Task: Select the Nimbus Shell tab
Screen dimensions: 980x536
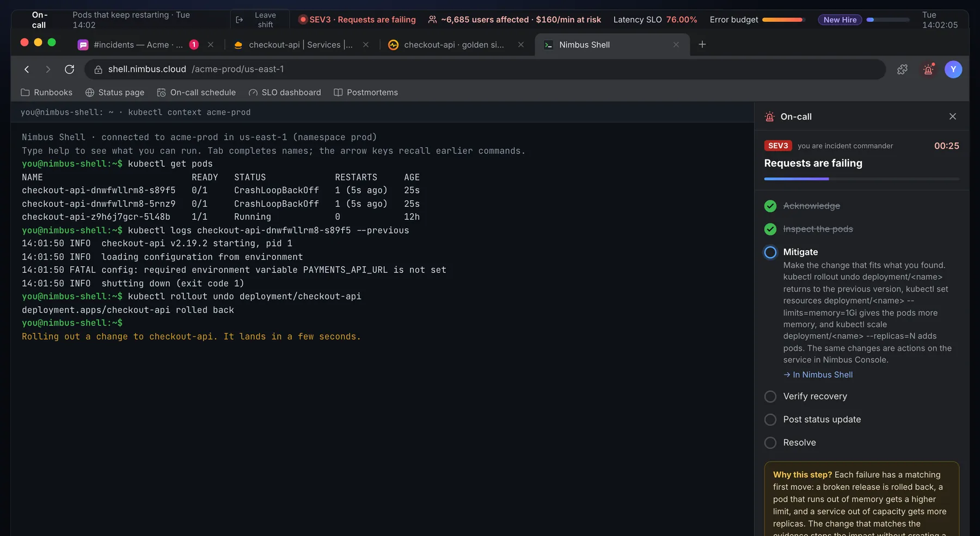Action: pos(612,45)
